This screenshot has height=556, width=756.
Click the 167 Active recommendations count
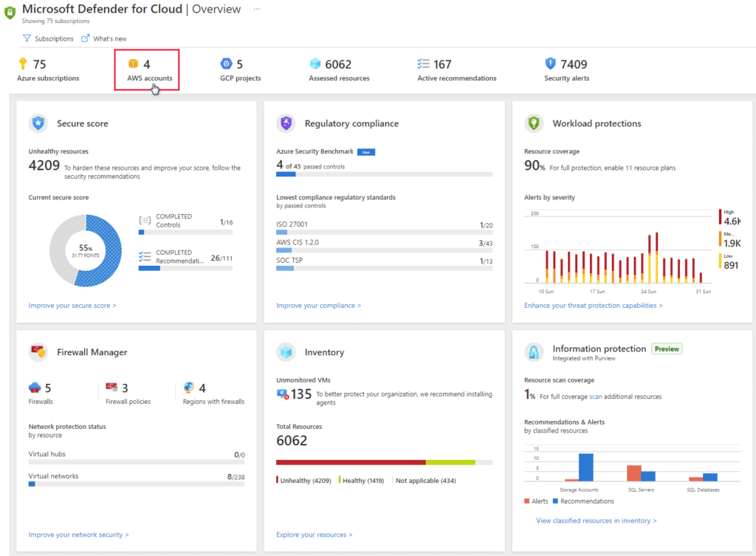(442, 64)
